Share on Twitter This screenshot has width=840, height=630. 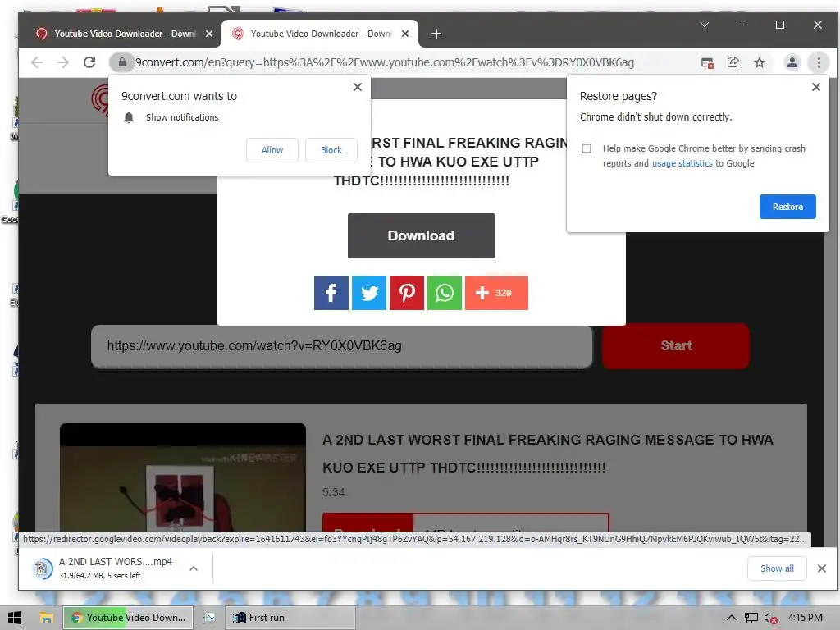[369, 293]
